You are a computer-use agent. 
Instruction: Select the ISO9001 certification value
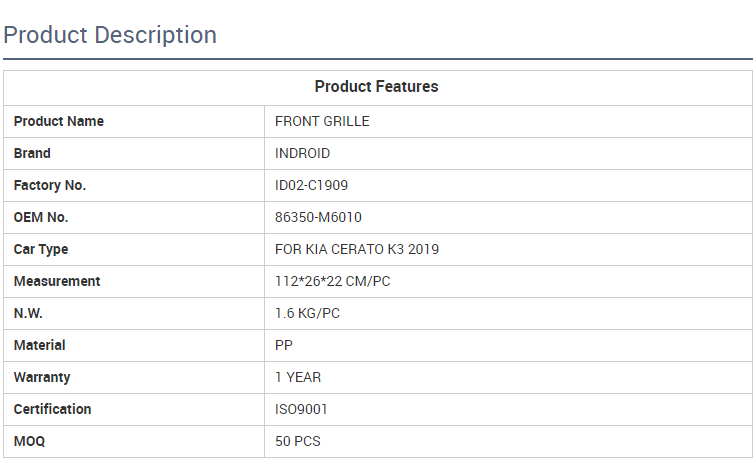(301, 410)
